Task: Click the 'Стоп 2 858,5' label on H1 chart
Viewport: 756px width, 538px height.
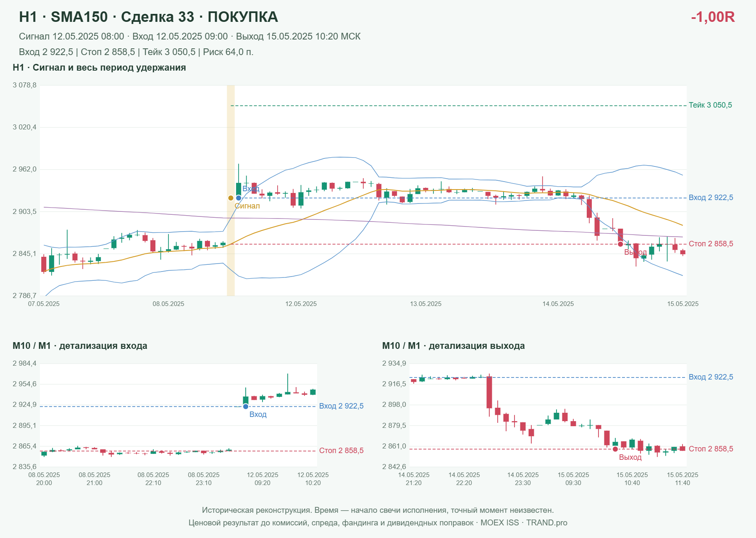Action: tap(711, 244)
